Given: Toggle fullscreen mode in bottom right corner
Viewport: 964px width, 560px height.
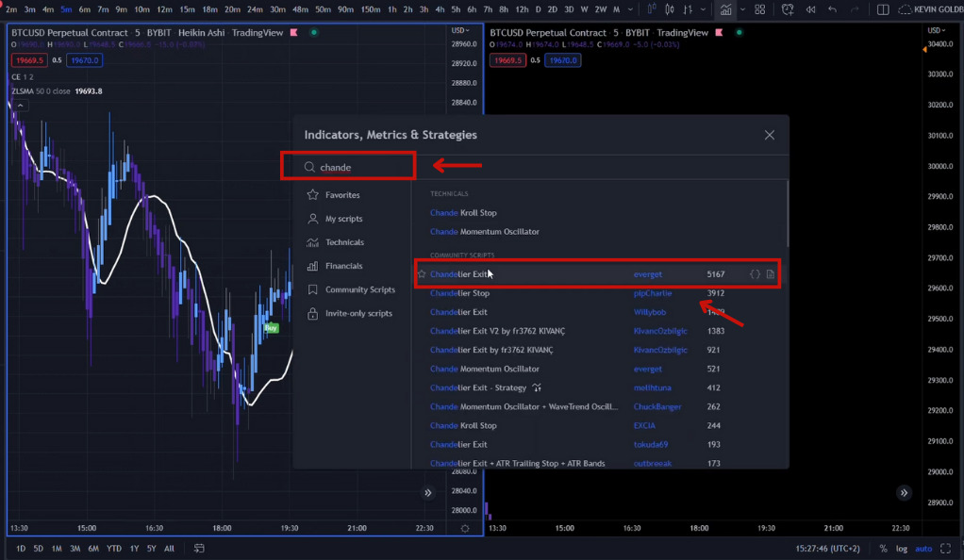Looking at the screenshot, I should [x=945, y=549].
